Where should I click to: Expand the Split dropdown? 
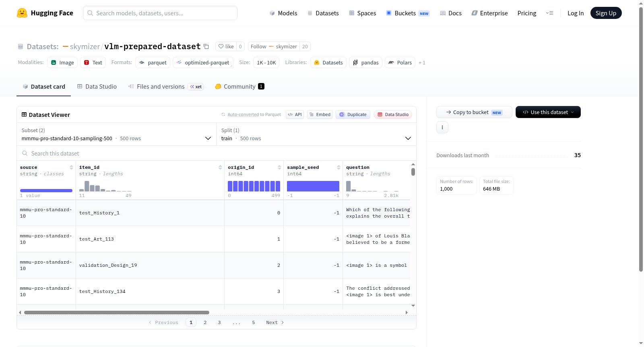point(316,134)
